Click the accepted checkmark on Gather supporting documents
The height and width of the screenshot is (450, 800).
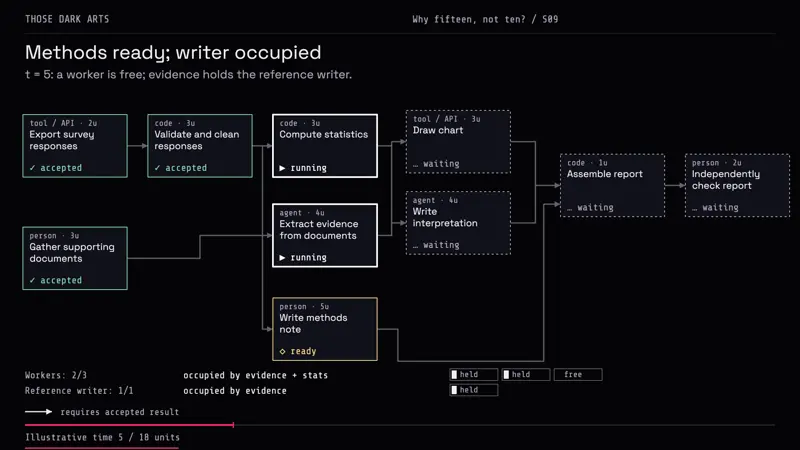[x=33, y=280]
